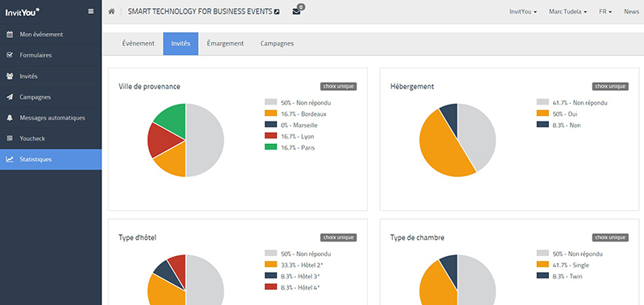Open the Marc Tudela user dropdown
The height and width of the screenshot is (305, 644).
tap(568, 11)
